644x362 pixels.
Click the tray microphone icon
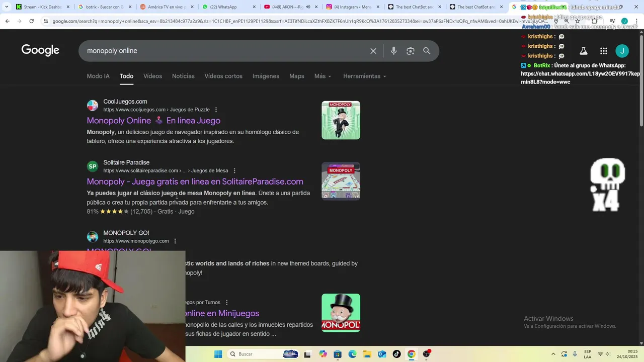click(x=575, y=354)
